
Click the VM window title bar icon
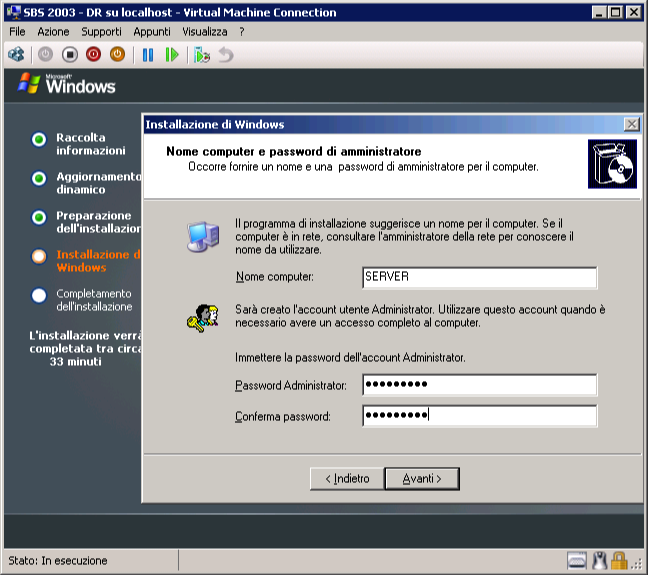(14, 12)
